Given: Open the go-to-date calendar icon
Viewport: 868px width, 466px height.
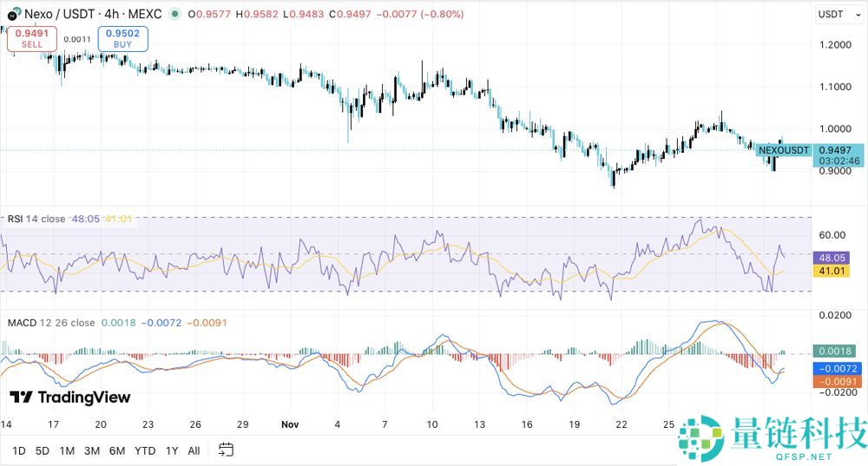Looking at the screenshot, I should [x=227, y=450].
